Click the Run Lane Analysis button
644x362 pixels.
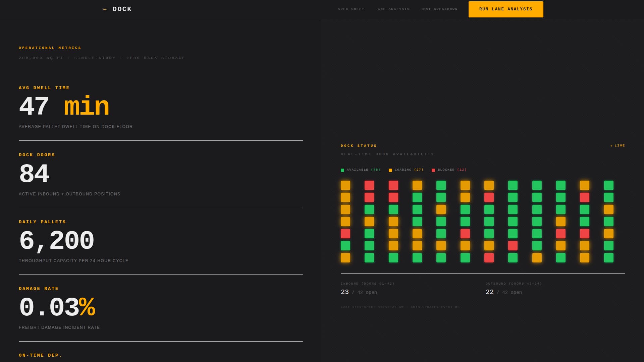coord(506,9)
